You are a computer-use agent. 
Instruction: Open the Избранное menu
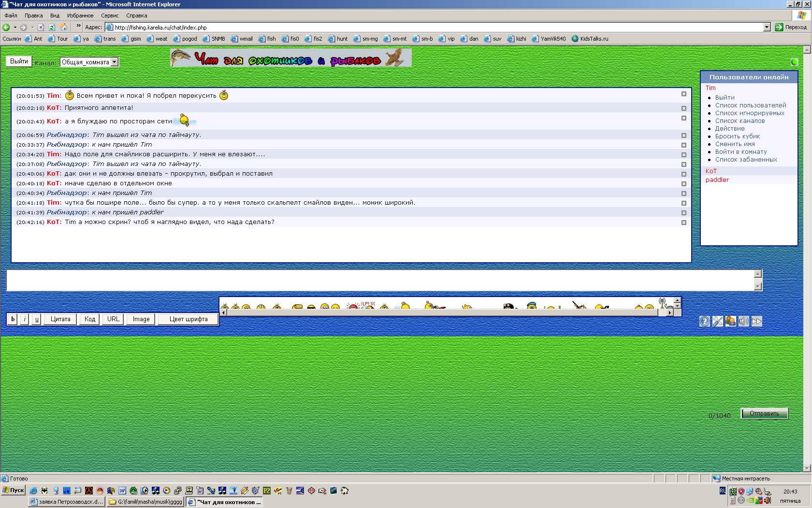[x=80, y=15]
